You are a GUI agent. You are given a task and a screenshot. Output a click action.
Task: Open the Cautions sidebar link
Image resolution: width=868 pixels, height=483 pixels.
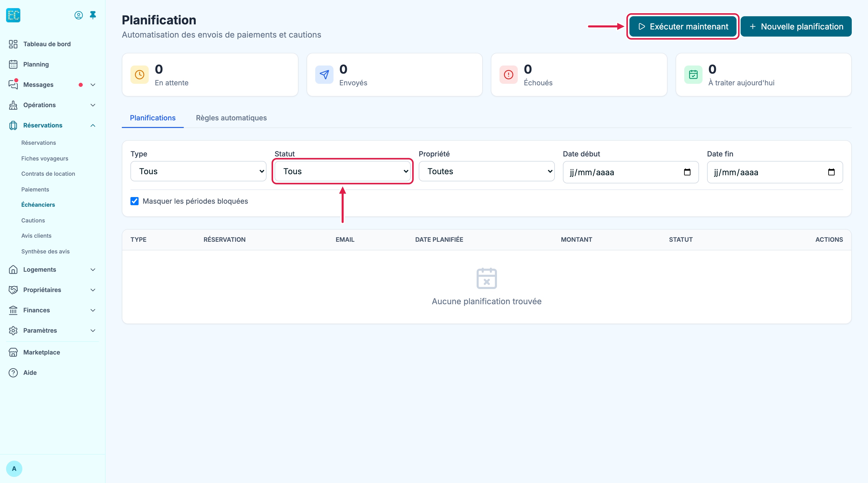pos(33,220)
